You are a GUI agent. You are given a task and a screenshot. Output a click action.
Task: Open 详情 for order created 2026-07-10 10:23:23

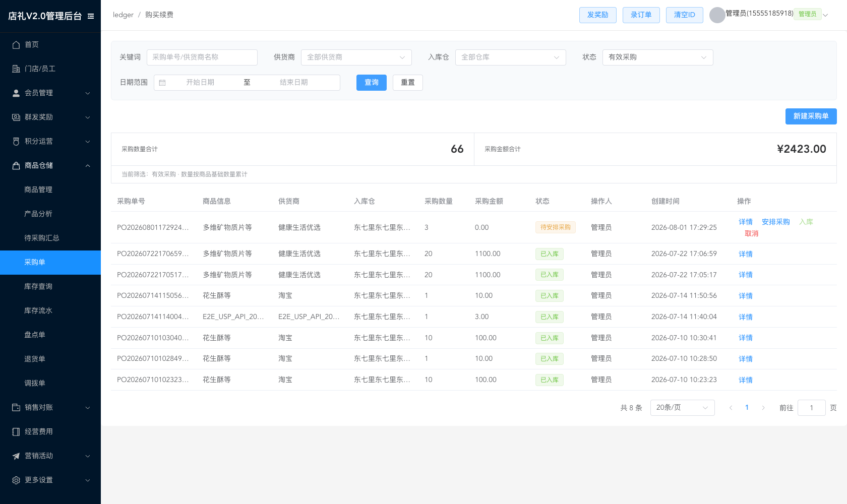tap(746, 380)
